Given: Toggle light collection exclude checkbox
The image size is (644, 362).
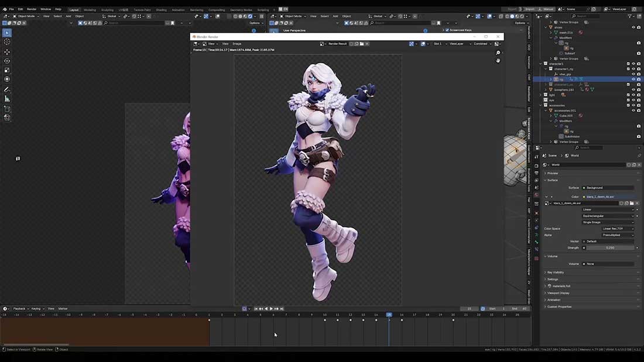Looking at the screenshot, I should click(628, 95).
